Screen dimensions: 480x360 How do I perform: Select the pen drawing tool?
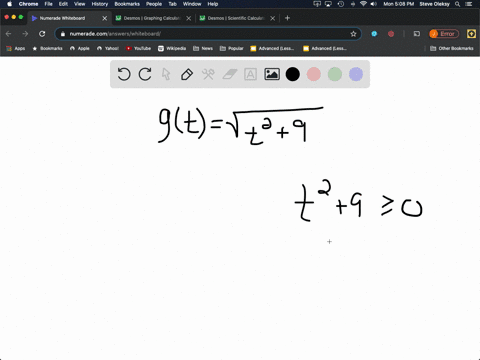pos(187,74)
